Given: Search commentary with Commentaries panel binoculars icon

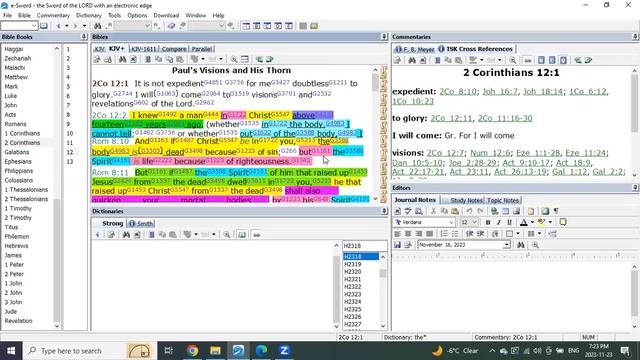Looking at the screenshot, I should (x=412, y=60).
